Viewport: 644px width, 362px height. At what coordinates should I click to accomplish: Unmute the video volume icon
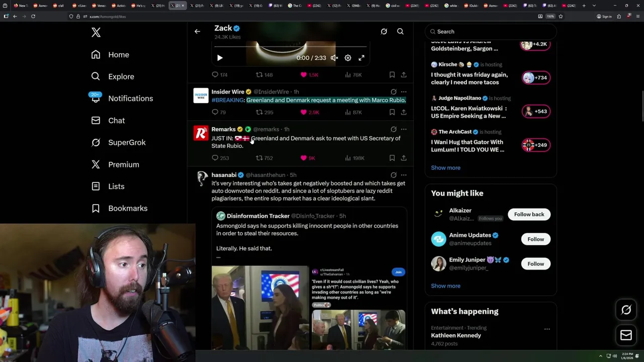(x=334, y=58)
